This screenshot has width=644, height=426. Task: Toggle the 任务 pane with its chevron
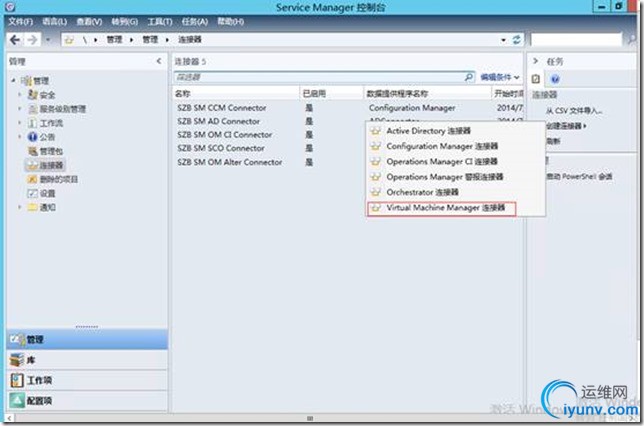click(x=535, y=61)
